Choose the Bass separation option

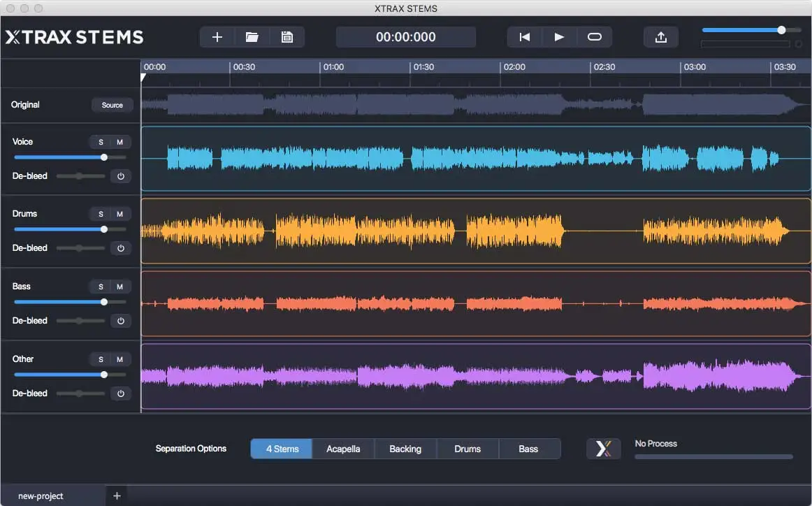tap(529, 448)
